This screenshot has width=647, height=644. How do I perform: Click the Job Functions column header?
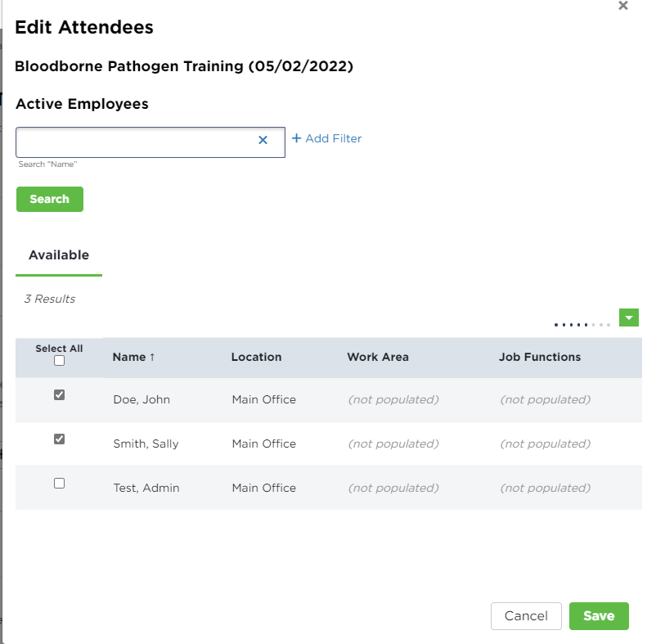pyautogui.click(x=539, y=357)
